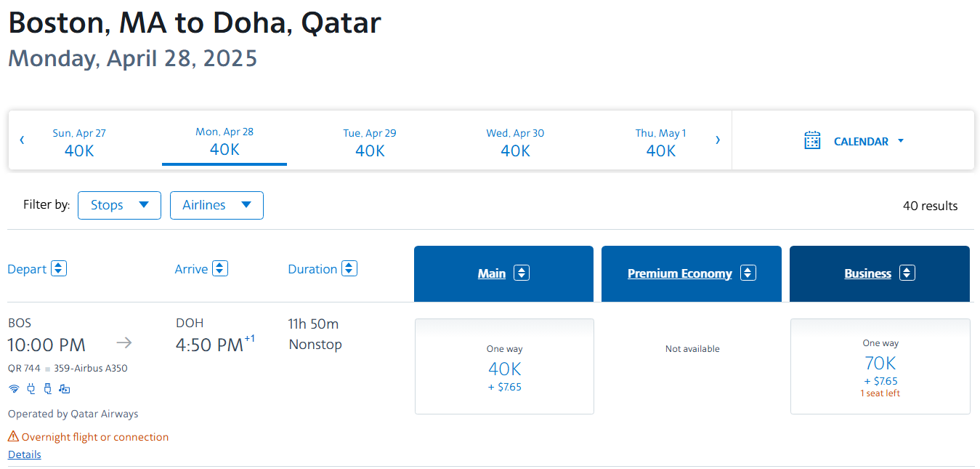Select the Tue, Apr 29 date tab

coord(370,143)
